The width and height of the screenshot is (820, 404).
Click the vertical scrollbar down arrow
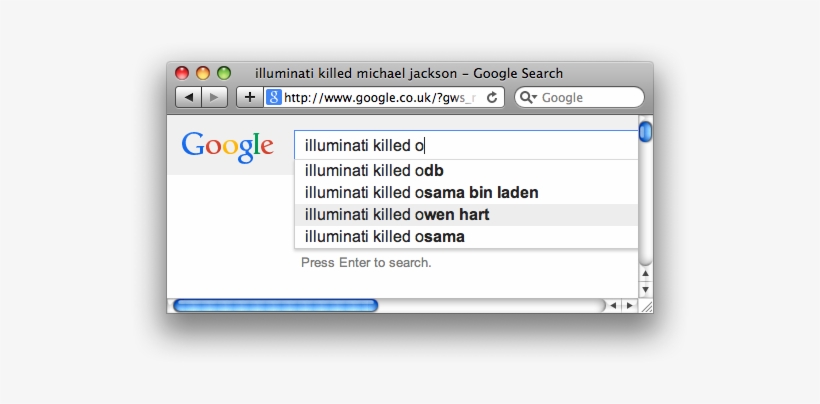pyautogui.click(x=645, y=289)
